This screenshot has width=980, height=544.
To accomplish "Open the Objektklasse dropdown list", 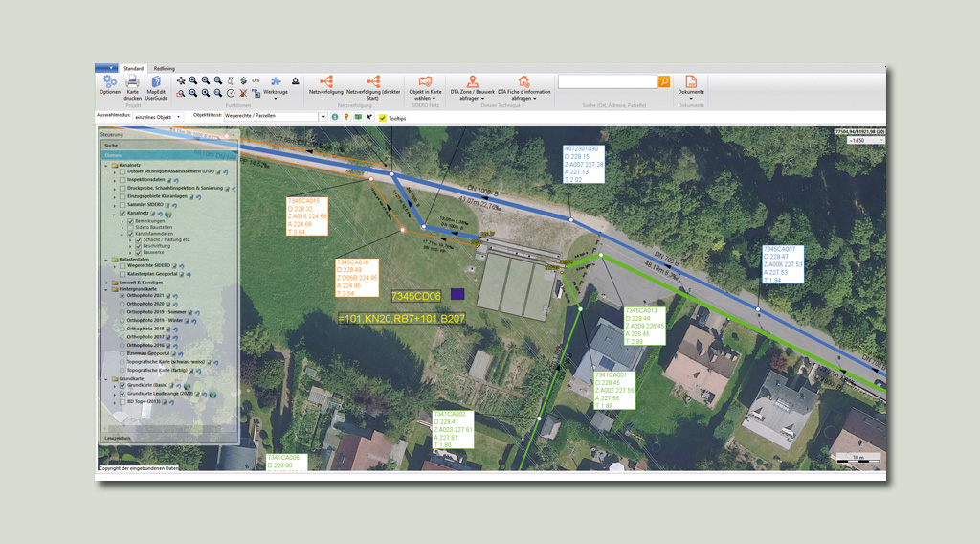I will click(x=322, y=117).
